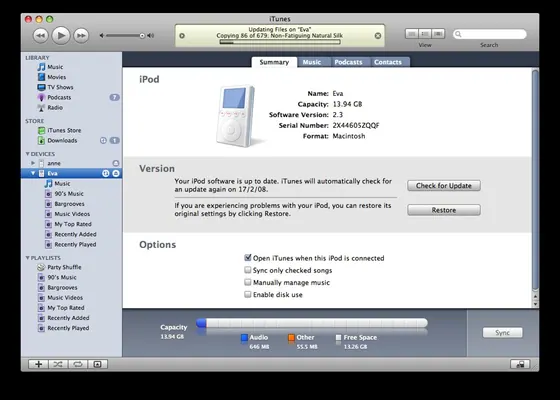Click the high volume speaker icon
Screen dimensions: 560x400
151,36
